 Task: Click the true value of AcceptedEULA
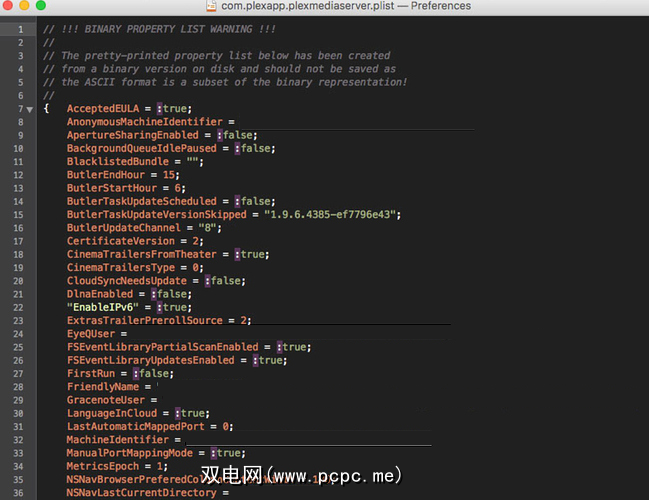(175, 108)
